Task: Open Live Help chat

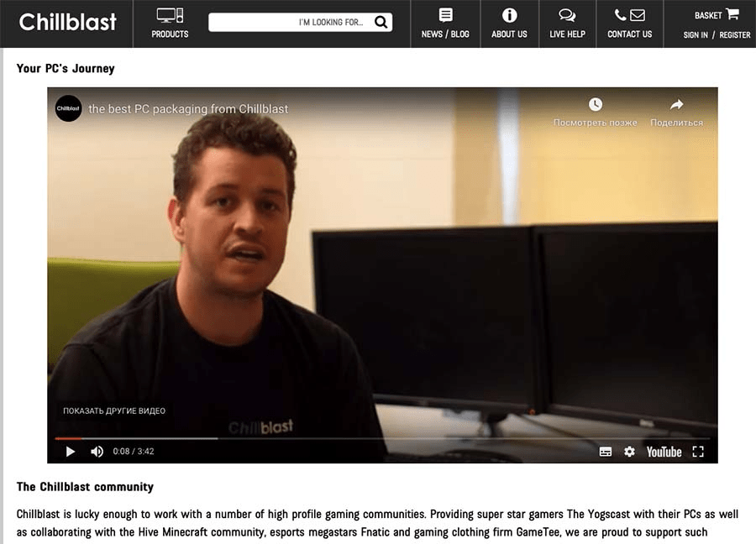Action: 567,24
